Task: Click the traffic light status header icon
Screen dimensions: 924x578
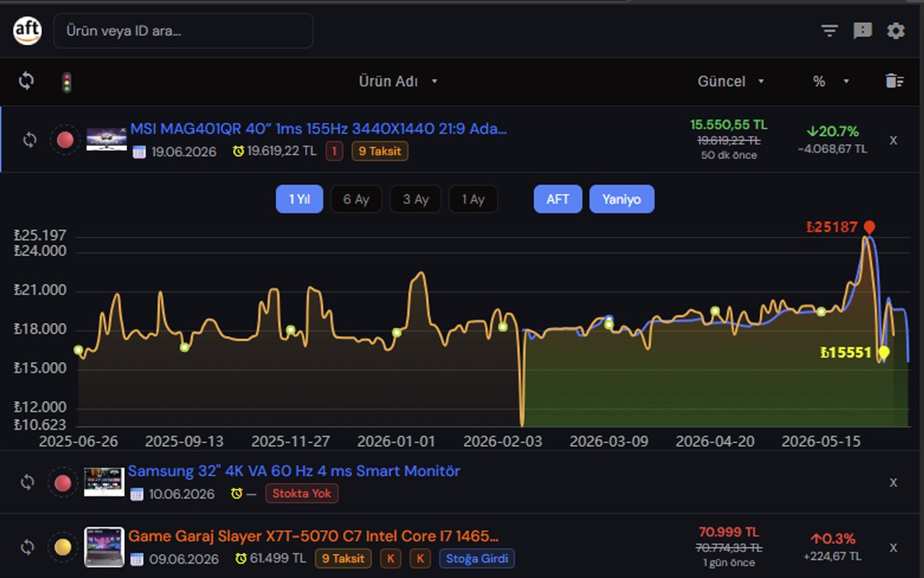Action: pyautogui.click(x=66, y=82)
